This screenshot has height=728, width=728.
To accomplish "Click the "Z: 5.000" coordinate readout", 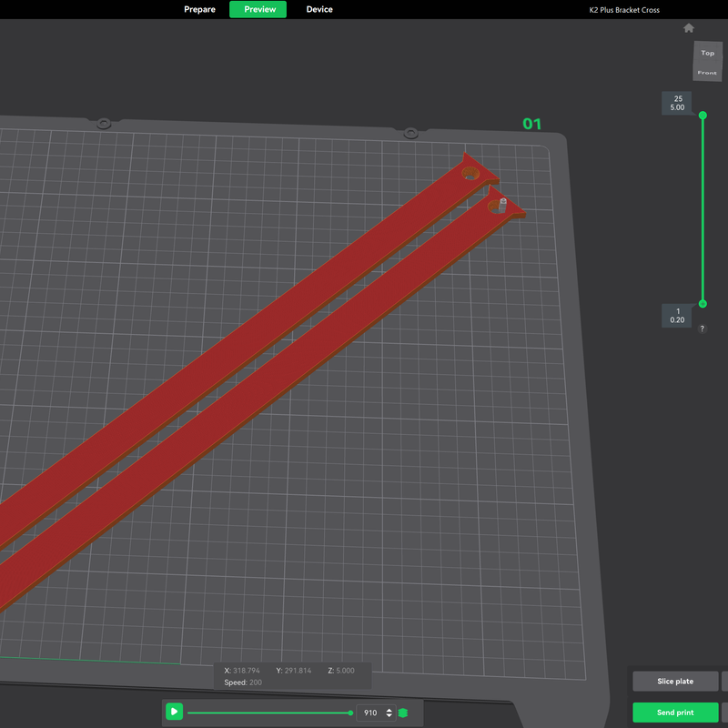I will coord(341,671).
